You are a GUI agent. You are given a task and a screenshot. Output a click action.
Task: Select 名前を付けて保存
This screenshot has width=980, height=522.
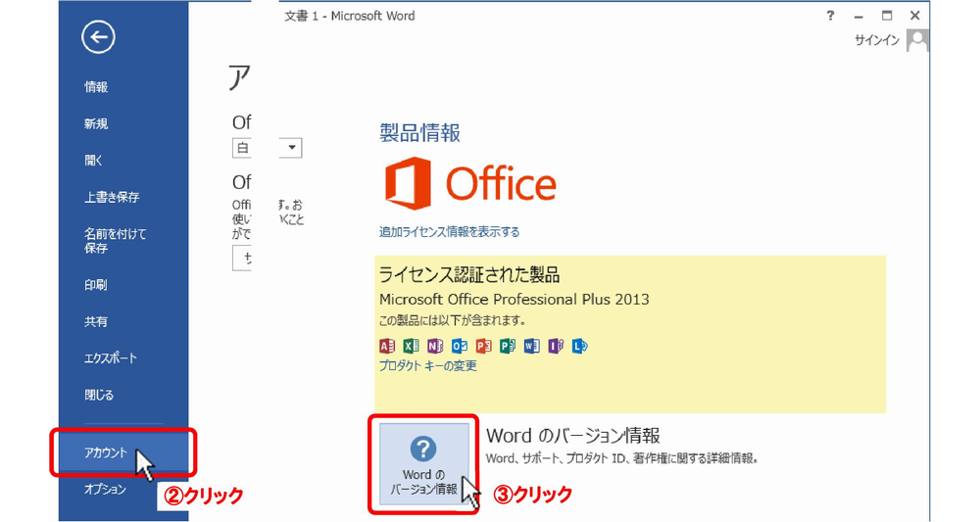click(115, 240)
